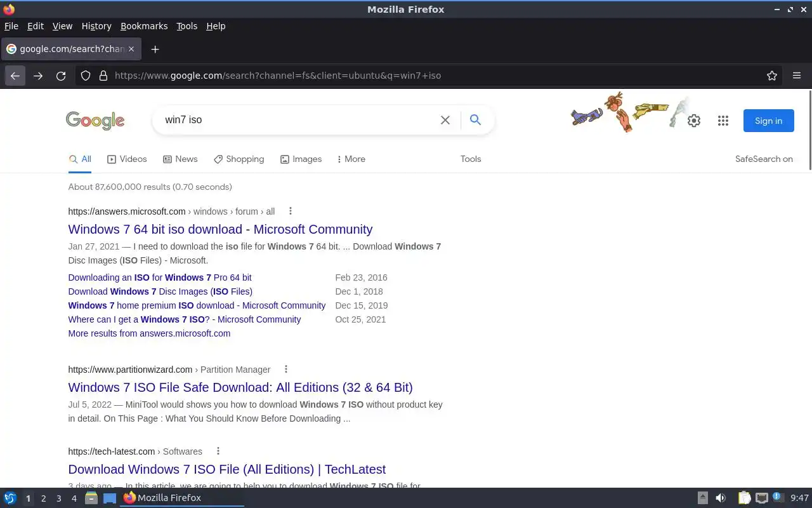Click the 9:47 clock in taskbar
The image size is (812, 508).
click(x=799, y=498)
